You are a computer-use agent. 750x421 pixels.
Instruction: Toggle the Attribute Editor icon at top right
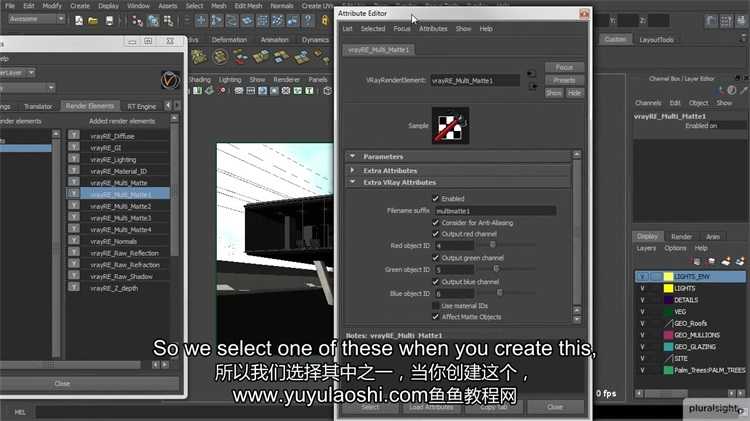[711, 21]
